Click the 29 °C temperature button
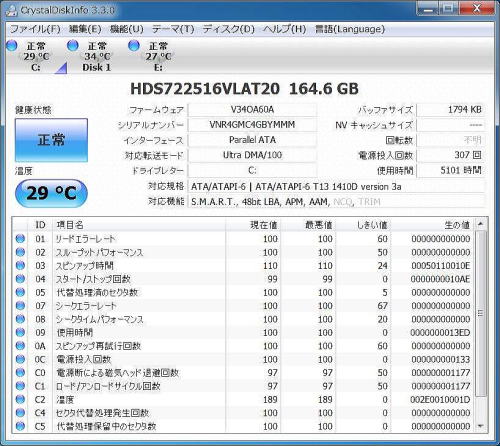This screenshot has width=500, height=446. (x=51, y=193)
